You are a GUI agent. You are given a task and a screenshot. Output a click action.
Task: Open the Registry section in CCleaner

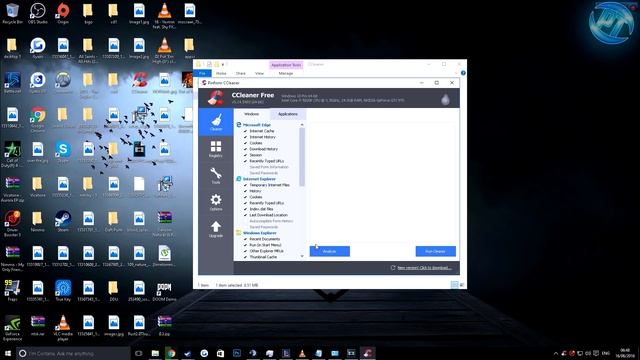click(x=216, y=149)
